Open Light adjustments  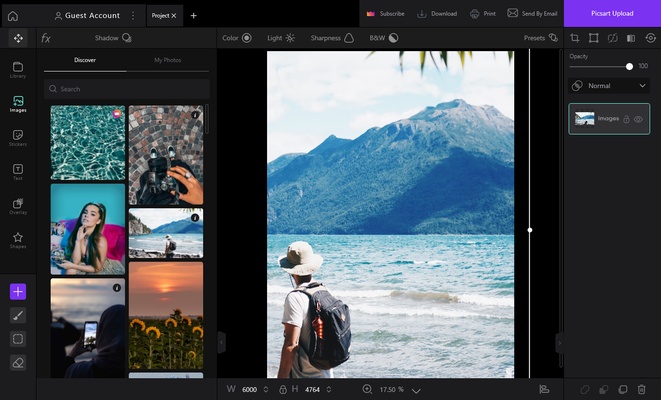[x=281, y=38]
